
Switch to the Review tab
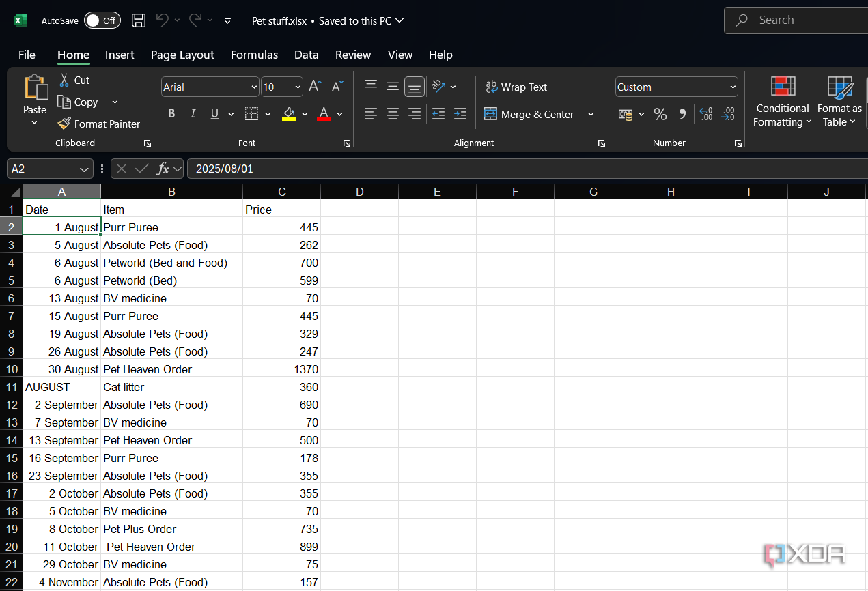point(353,55)
